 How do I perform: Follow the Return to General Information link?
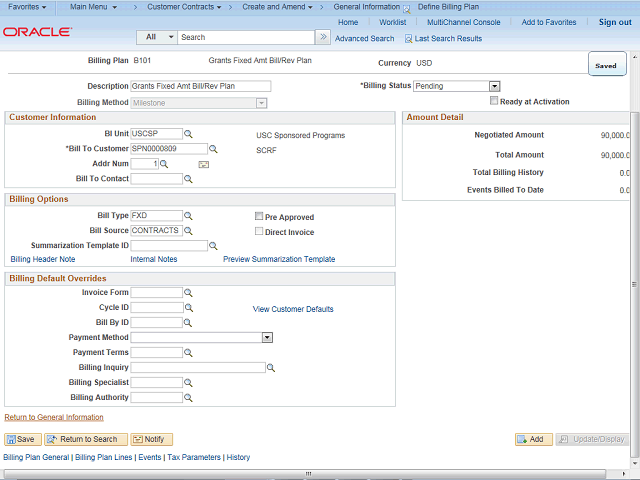tap(54, 417)
